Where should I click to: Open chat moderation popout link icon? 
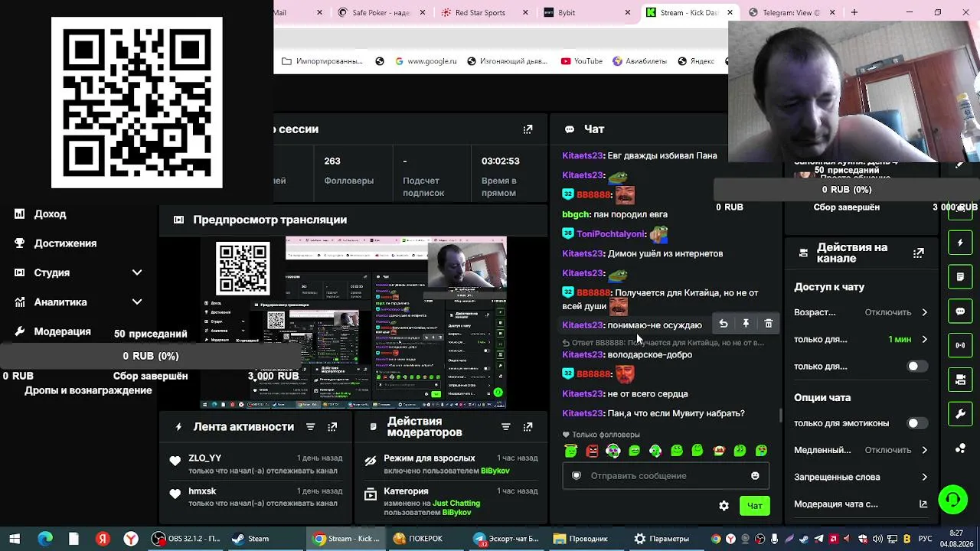pos(923,504)
